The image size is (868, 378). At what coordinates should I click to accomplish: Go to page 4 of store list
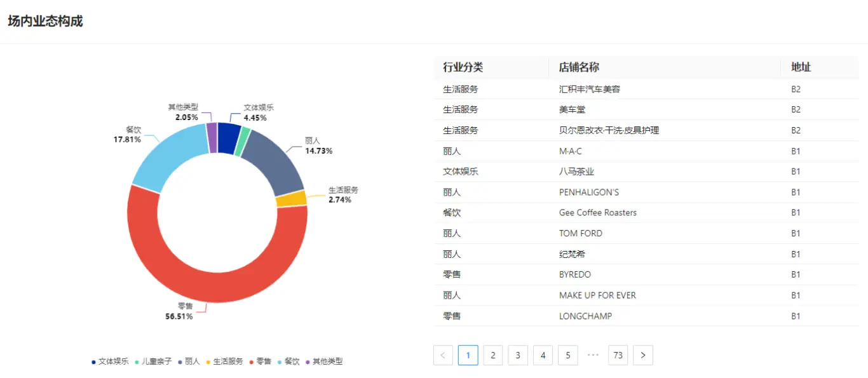[543, 355]
